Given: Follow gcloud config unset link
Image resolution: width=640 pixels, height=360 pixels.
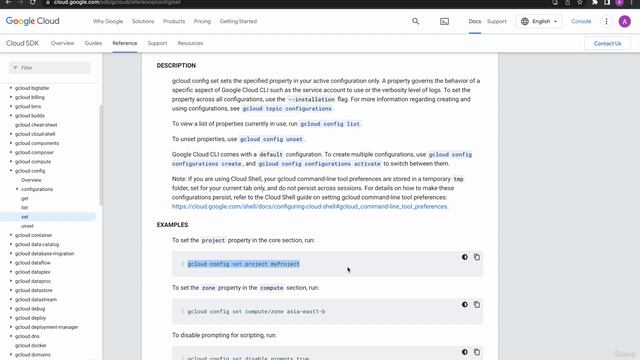Looking at the screenshot, I should pyautogui.click(x=271, y=139).
